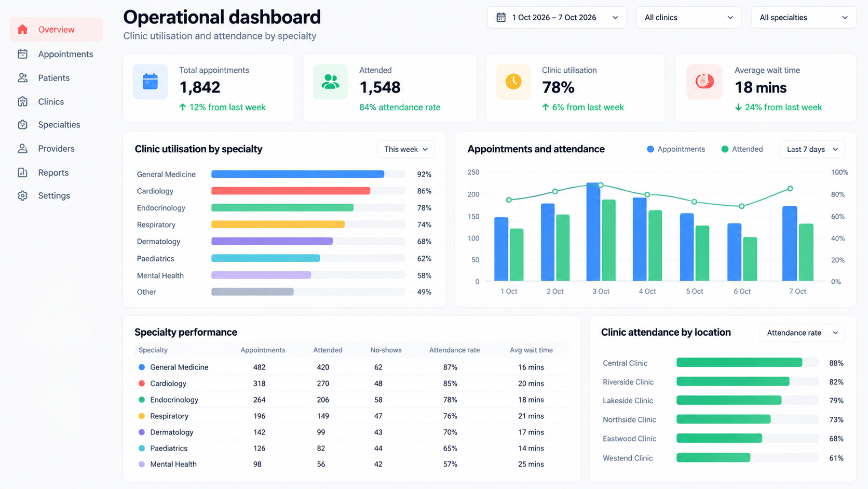Click the 3 Oct blue Appointments bar
Viewport: 868px width, 489px height.
[x=594, y=232]
